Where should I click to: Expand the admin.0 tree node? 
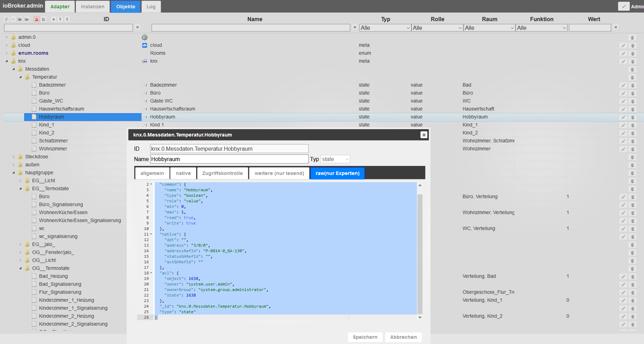[x=7, y=37]
